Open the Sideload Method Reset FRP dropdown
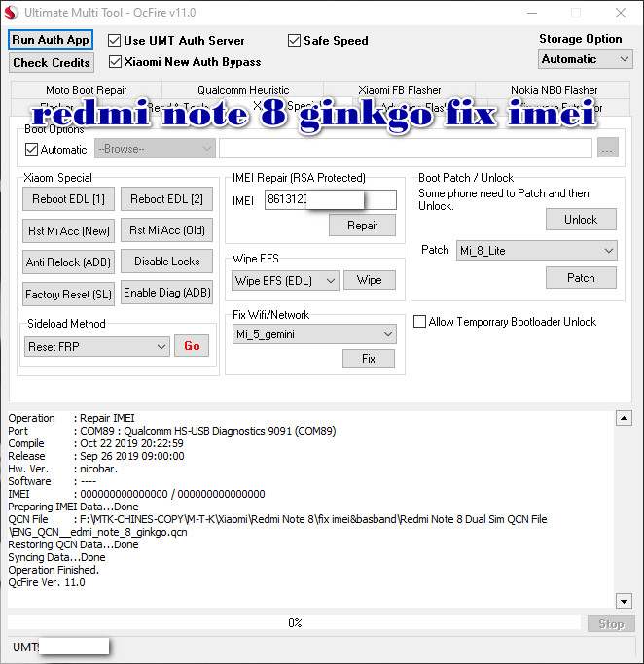Screen dimensions: 644x664 (x=97, y=346)
